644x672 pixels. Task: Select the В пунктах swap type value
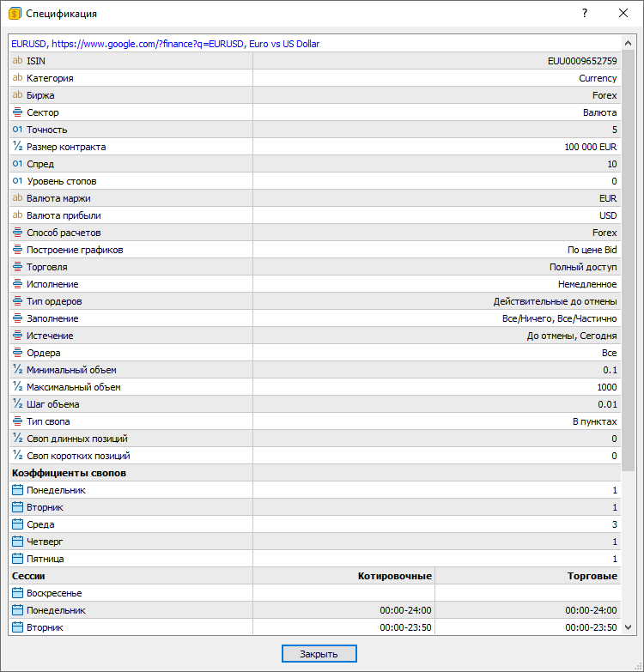595,421
